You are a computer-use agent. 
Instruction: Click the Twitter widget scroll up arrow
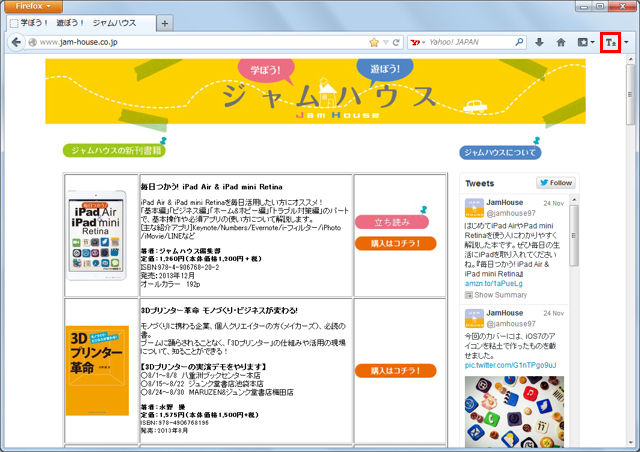(x=573, y=200)
